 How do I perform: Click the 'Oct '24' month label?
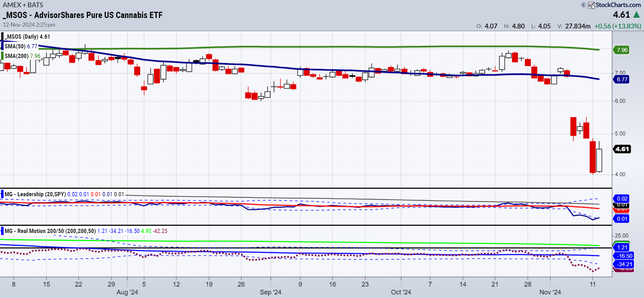(401, 292)
